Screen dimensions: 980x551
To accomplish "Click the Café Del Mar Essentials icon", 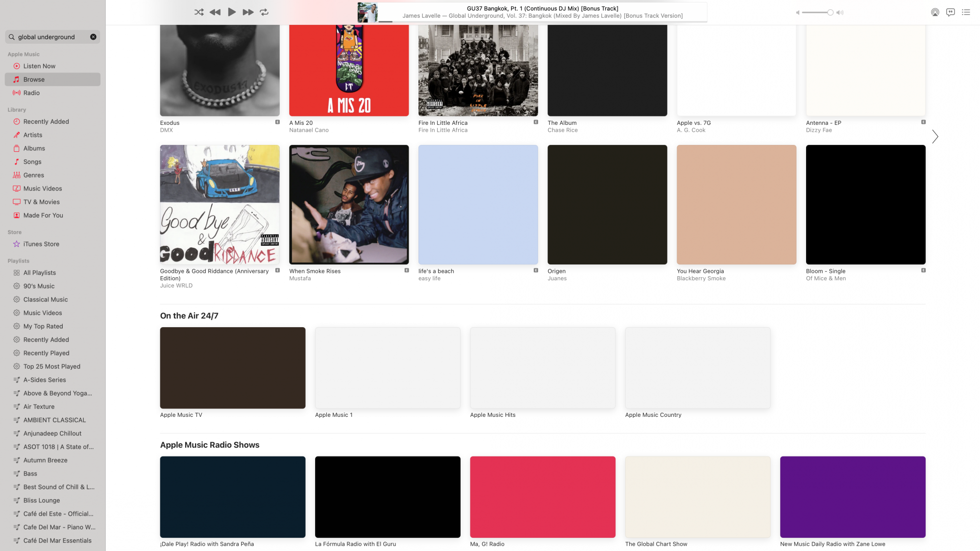I will click(17, 541).
